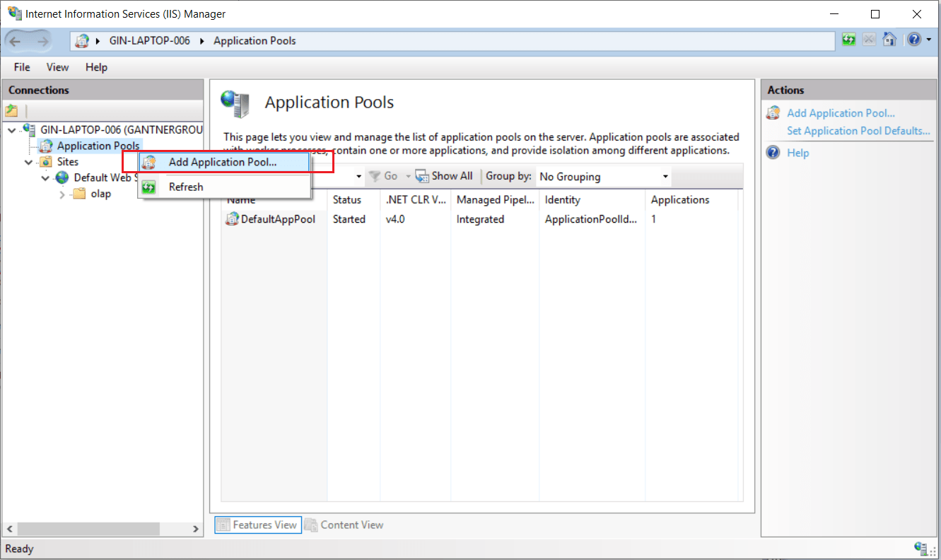Click the create new connection icon under Connections

(x=11, y=110)
